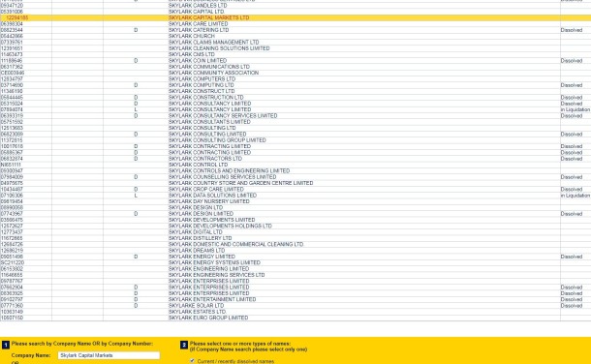Open SKYLARK COMPUTERS LTD entry
The height and width of the screenshot is (364, 591).
[x=202, y=79]
